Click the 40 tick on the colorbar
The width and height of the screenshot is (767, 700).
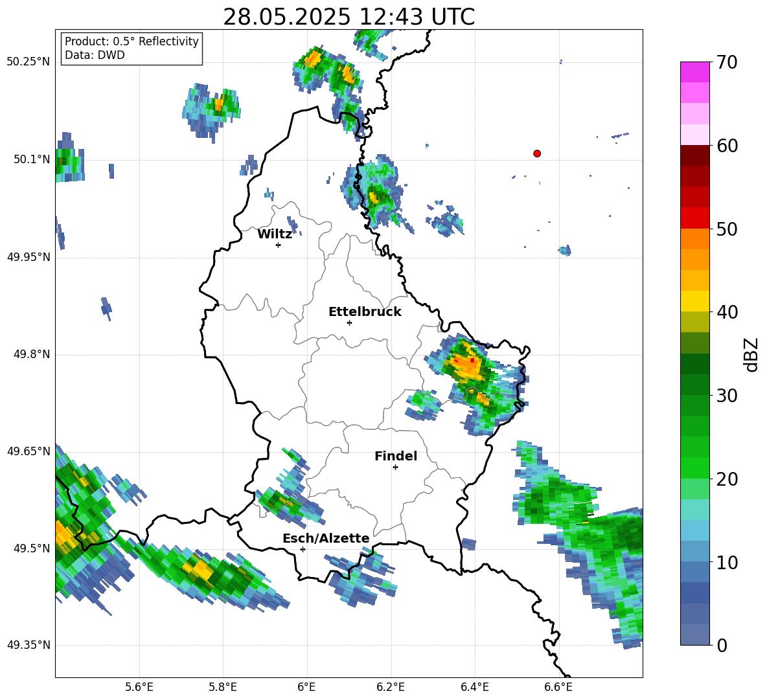[727, 312]
